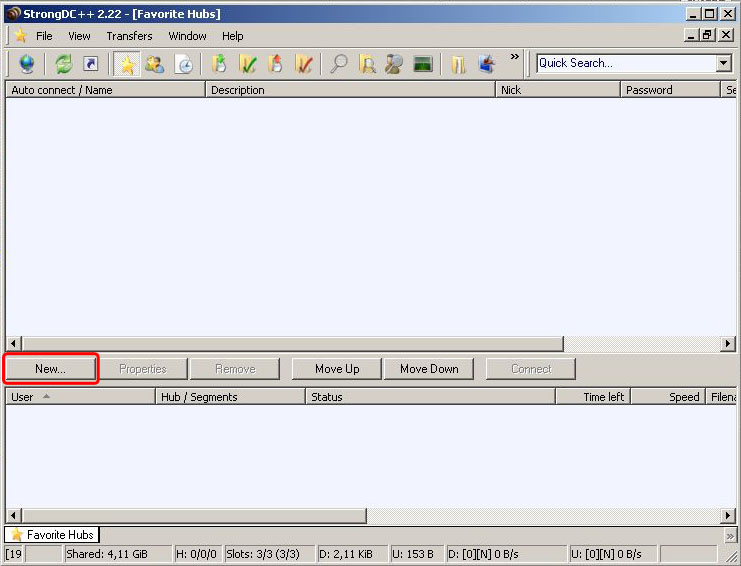Open the Transfers menu
Image resolution: width=741 pixels, height=566 pixels.
129,36
